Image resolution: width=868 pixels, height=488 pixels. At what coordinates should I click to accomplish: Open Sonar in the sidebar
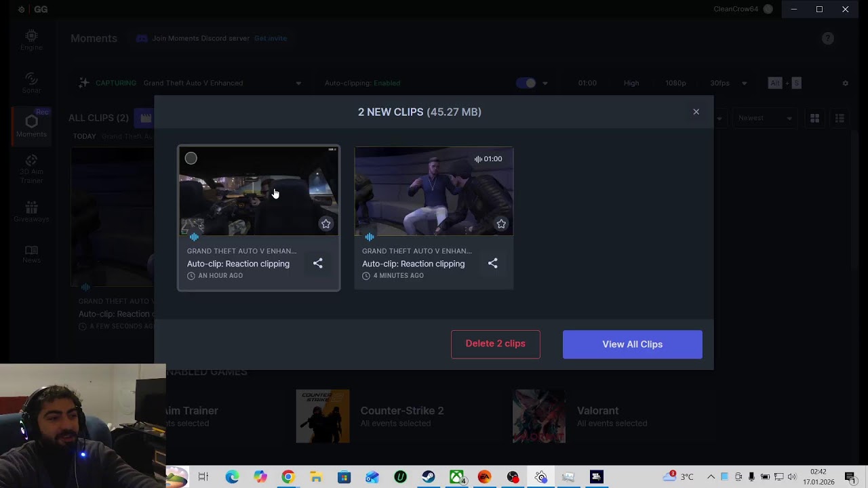click(x=31, y=83)
